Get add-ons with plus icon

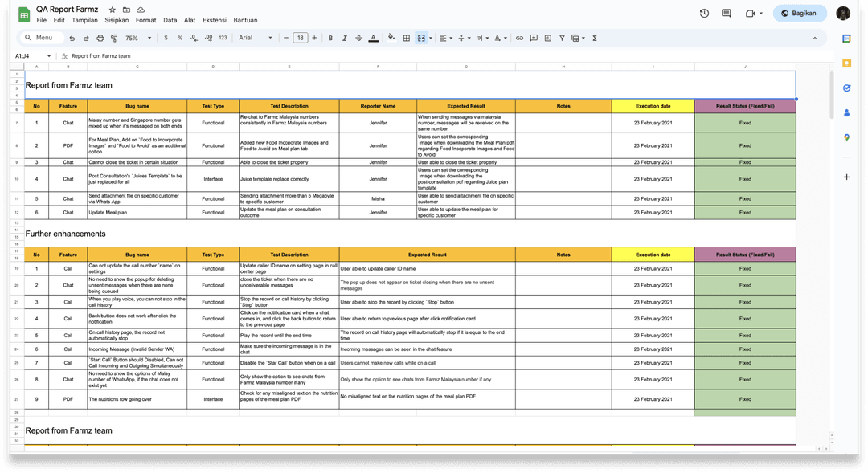pyautogui.click(x=846, y=177)
